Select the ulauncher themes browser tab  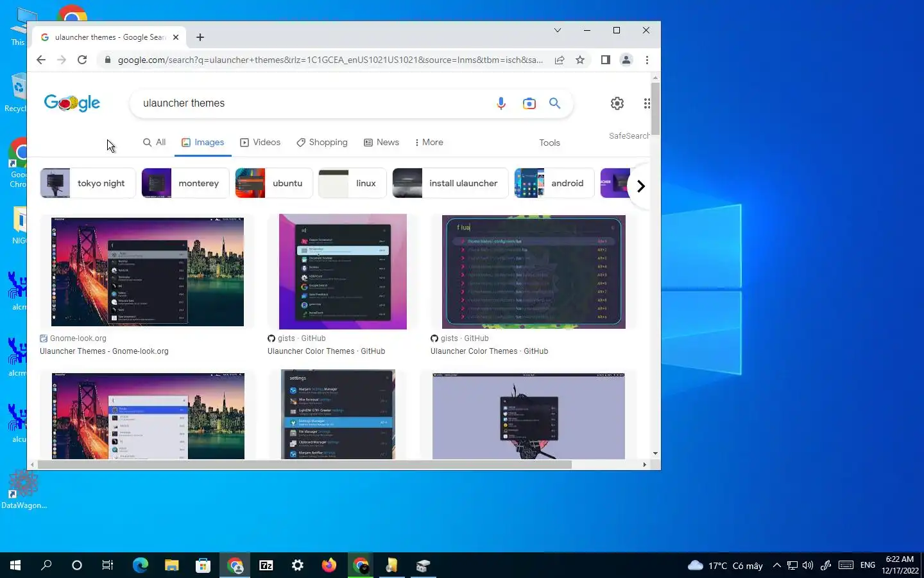point(109,37)
